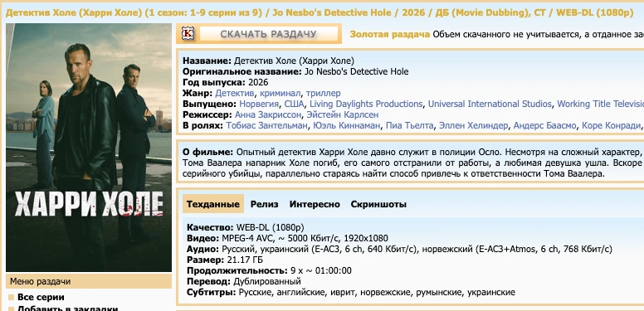
Task: Switch to the Релиз tab
Action: 265,204
